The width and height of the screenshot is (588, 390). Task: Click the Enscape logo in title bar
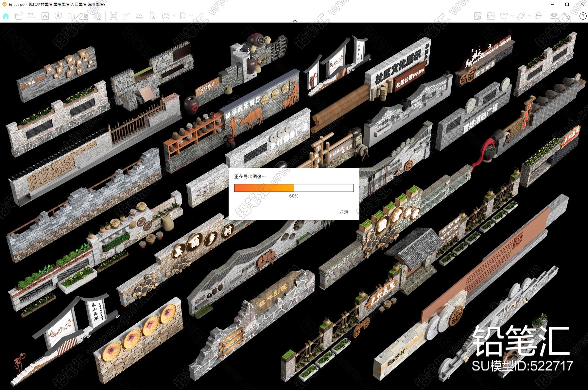coord(4,4)
